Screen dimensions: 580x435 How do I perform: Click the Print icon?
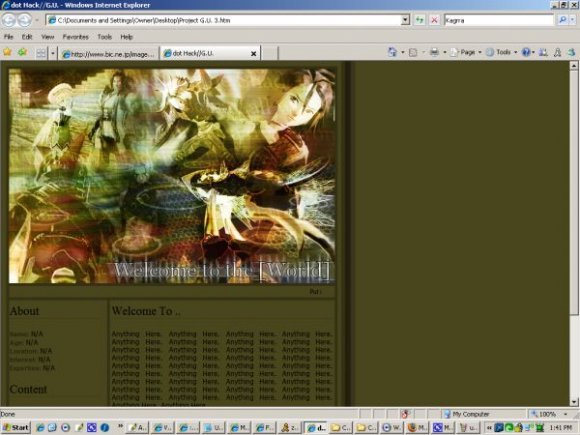pos(434,52)
